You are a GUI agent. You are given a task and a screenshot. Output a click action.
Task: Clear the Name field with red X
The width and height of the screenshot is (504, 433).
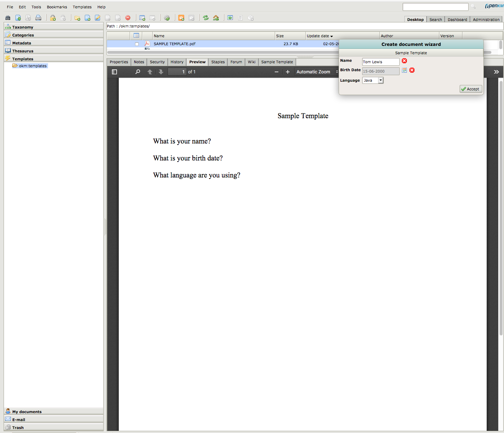click(x=404, y=61)
